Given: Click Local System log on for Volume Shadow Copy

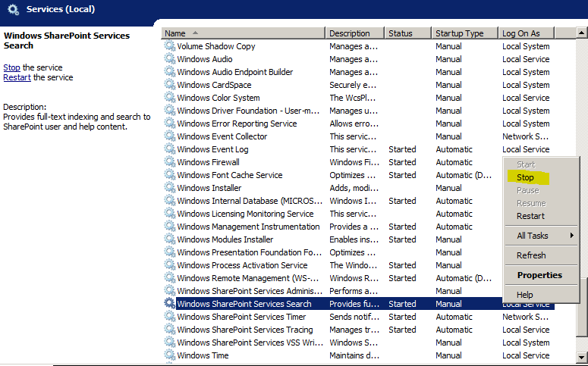Looking at the screenshot, I should tap(526, 46).
